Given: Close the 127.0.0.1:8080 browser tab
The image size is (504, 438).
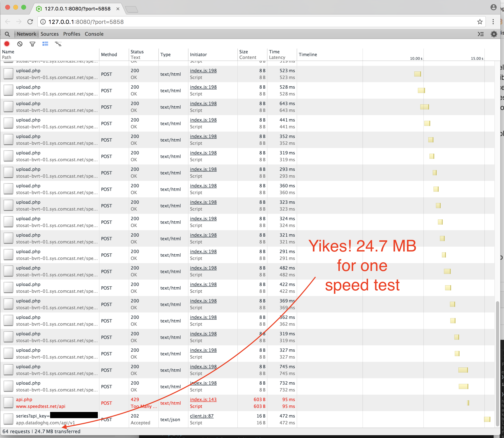Looking at the screenshot, I should [118, 9].
